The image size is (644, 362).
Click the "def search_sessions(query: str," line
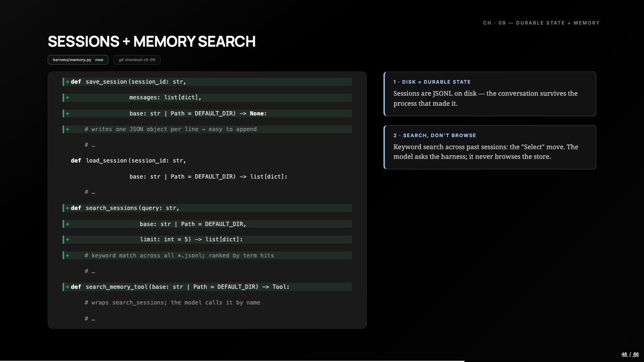click(x=207, y=208)
